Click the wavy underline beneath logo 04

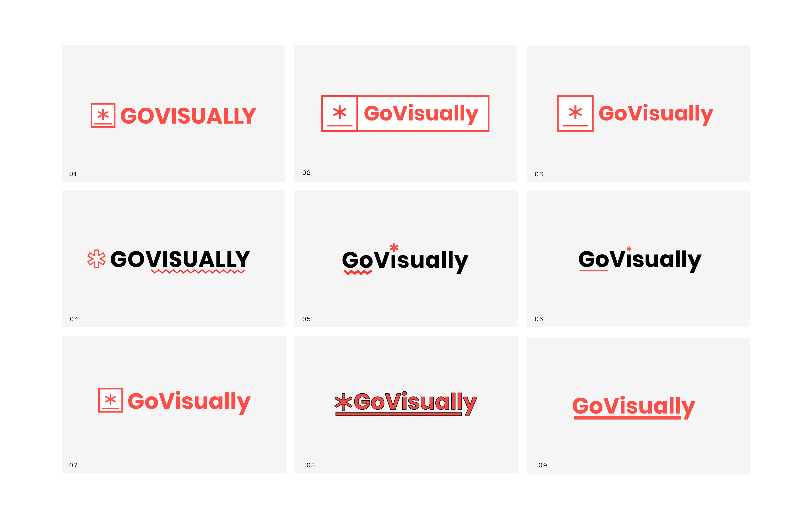tap(198, 271)
